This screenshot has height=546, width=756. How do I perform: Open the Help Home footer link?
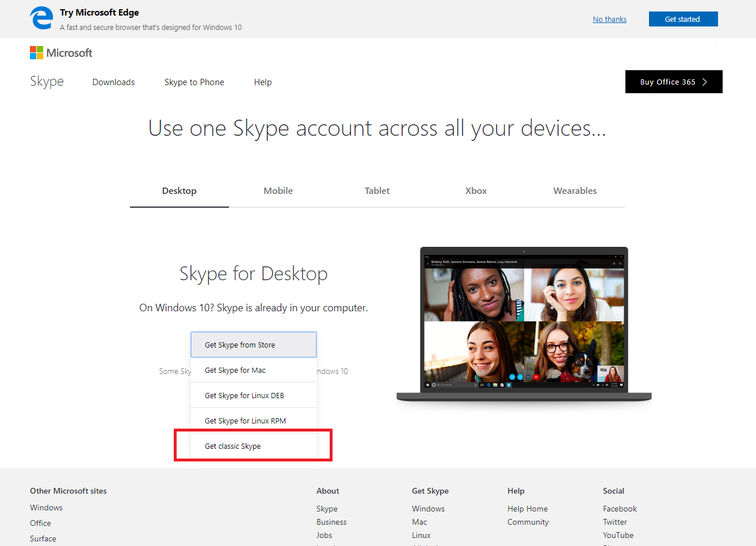528,509
